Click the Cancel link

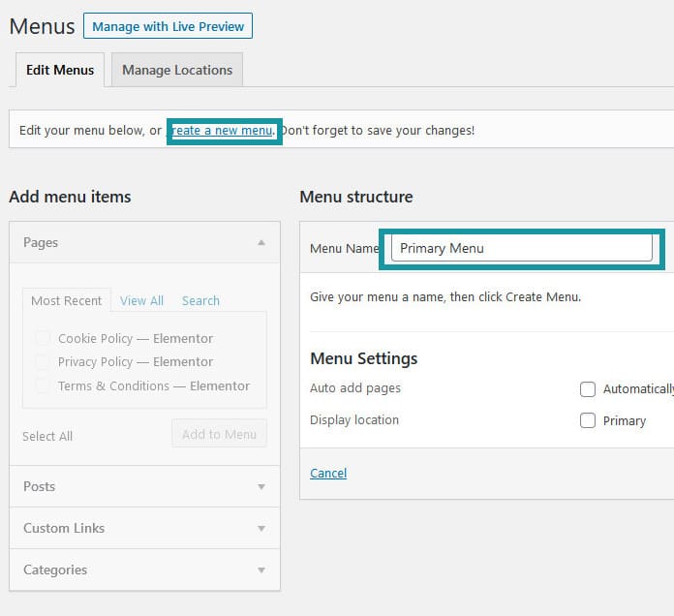(x=328, y=473)
